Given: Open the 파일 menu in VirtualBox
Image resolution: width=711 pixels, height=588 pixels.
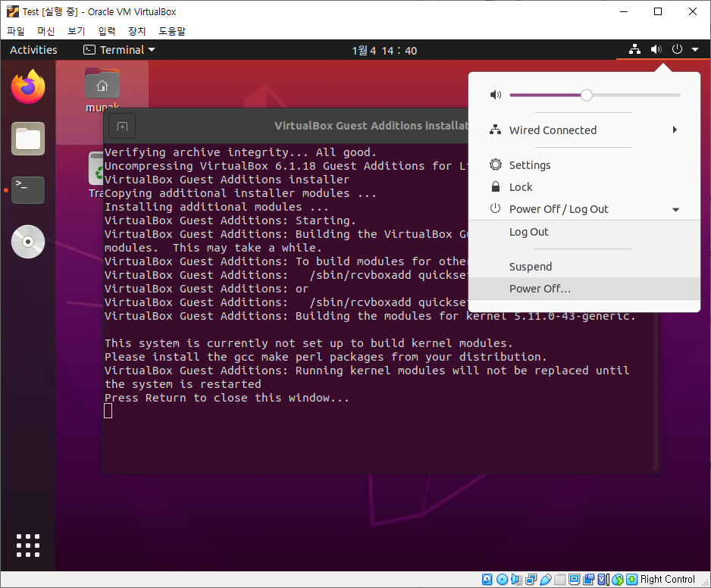Looking at the screenshot, I should [16, 31].
